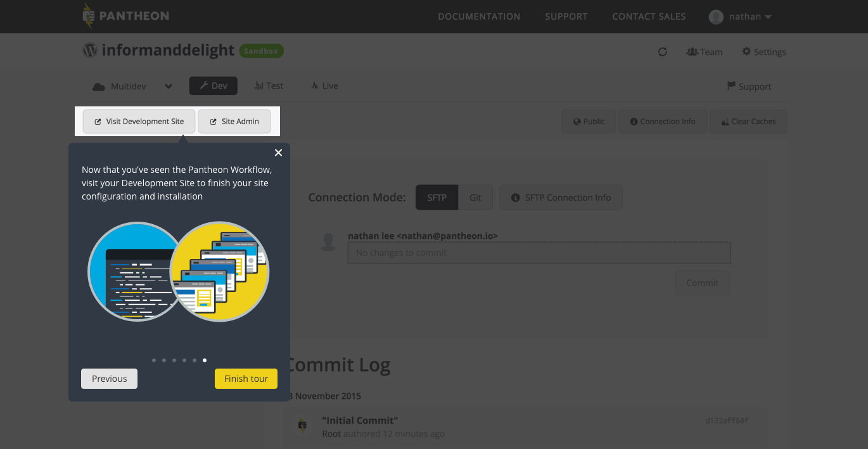Open the Support flag tab
Image resolution: width=868 pixels, height=449 pixels.
749,87
